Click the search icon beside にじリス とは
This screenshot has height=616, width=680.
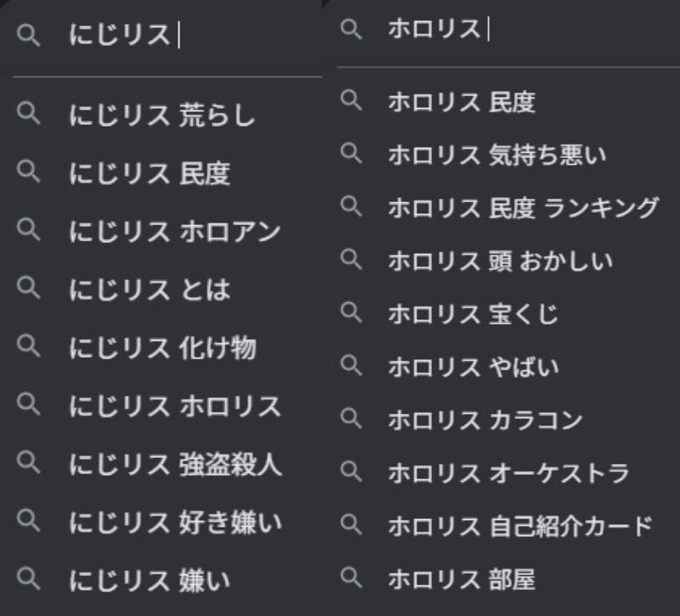pos(29,289)
